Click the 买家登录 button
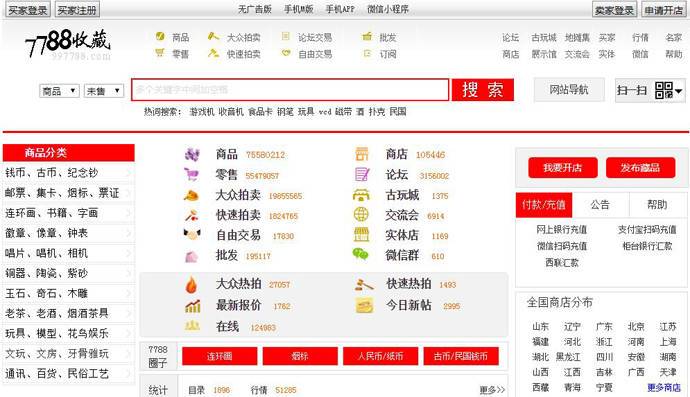Screen dimensions: 690x397 (28, 10)
